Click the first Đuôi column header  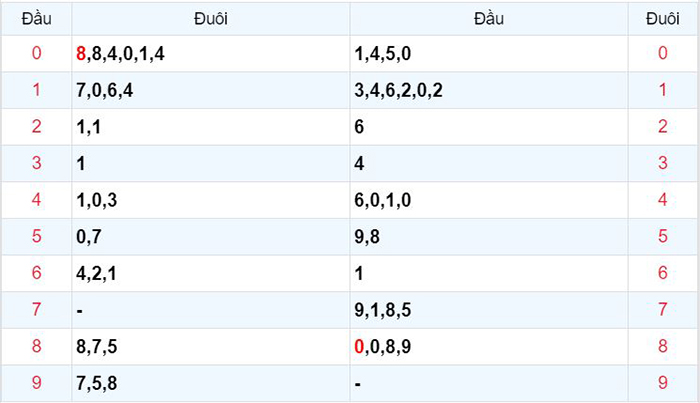[x=211, y=19]
